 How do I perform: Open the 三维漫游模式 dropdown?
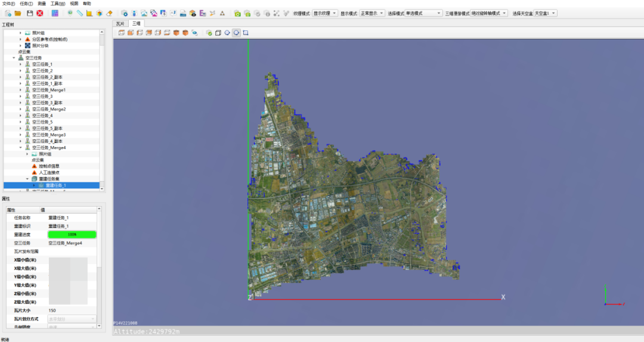[489, 13]
